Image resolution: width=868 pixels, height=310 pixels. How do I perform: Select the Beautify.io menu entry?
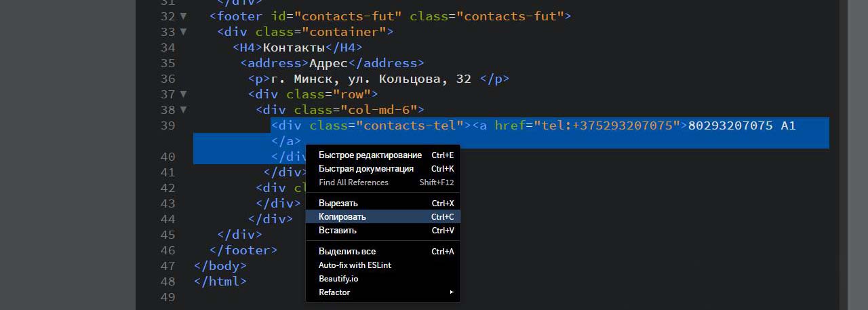tap(338, 279)
